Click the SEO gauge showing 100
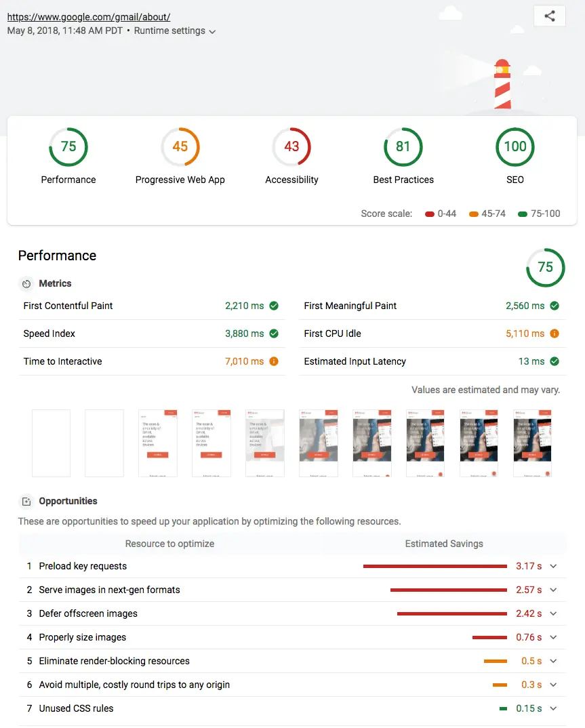585x728 pixels. point(515,146)
